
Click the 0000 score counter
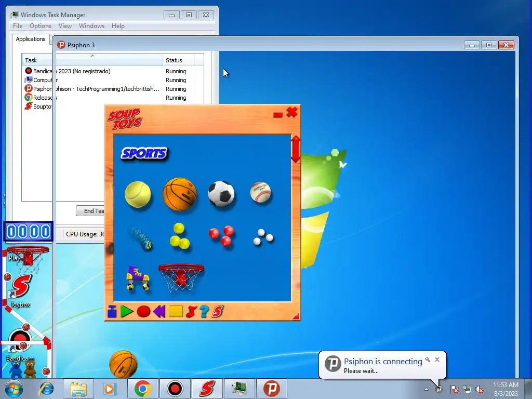click(x=28, y=231)
